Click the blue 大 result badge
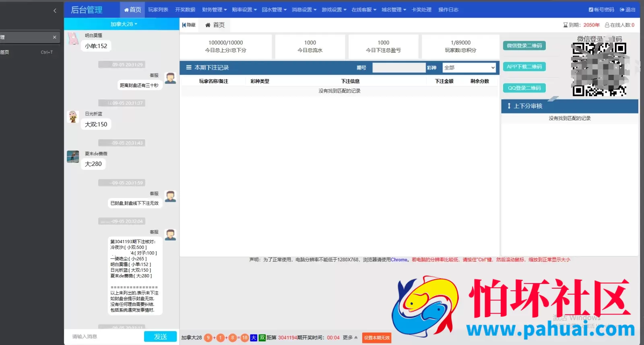The width and height of the screenshot is (644, 345). pos(254,338)
